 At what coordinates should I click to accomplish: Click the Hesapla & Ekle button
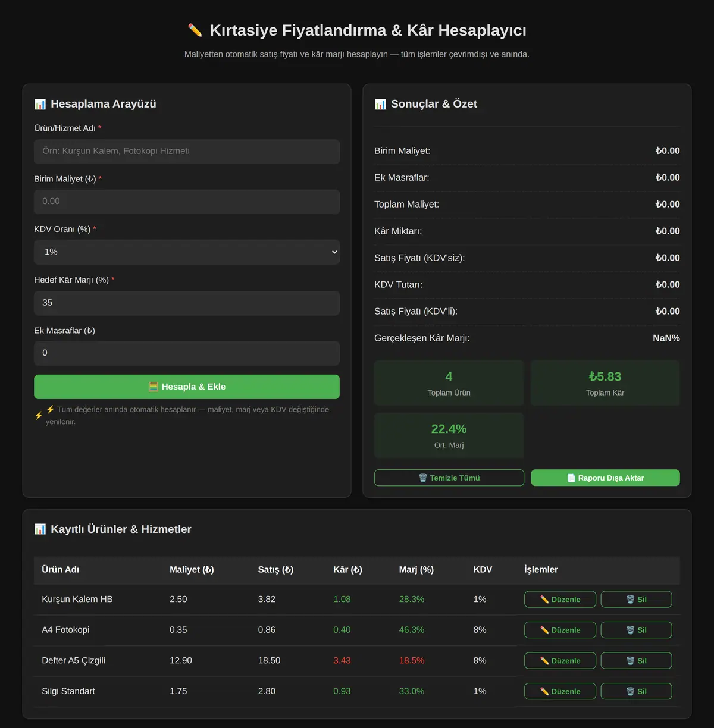(187, 387)
